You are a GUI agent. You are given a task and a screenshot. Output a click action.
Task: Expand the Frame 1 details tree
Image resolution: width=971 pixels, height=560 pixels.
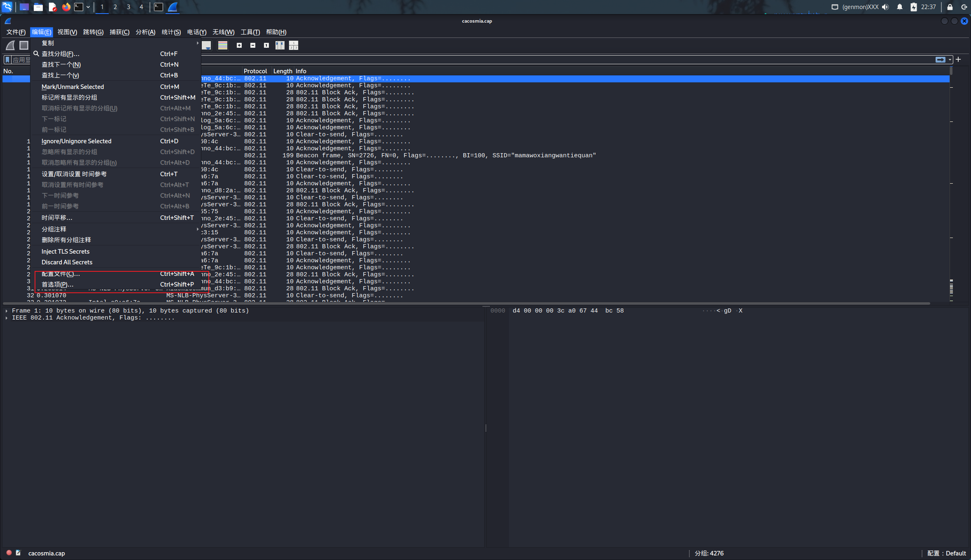[7, 311]
